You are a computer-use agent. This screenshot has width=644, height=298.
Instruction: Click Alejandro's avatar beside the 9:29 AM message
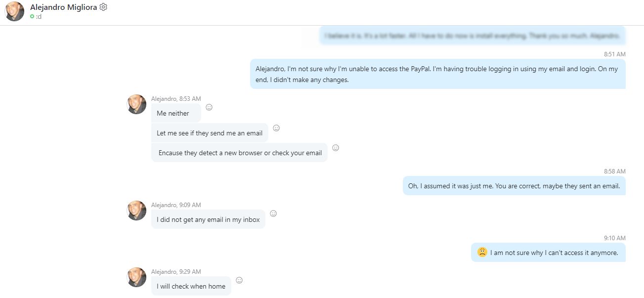coord(137,277)
